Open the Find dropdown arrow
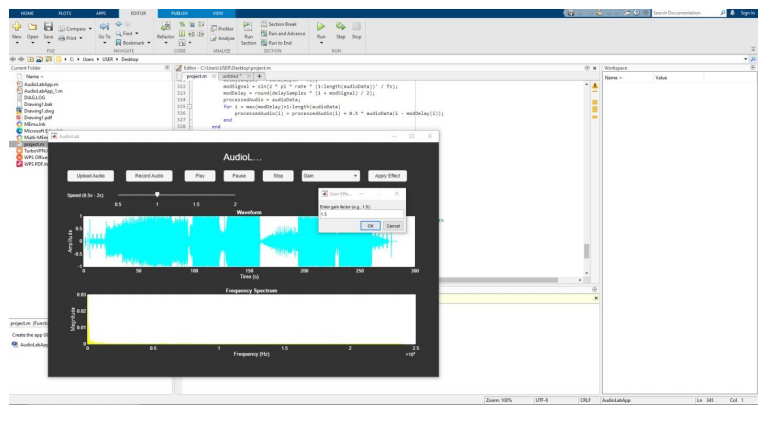The width and height of the screenshot is (767, 445). (136, 33)
